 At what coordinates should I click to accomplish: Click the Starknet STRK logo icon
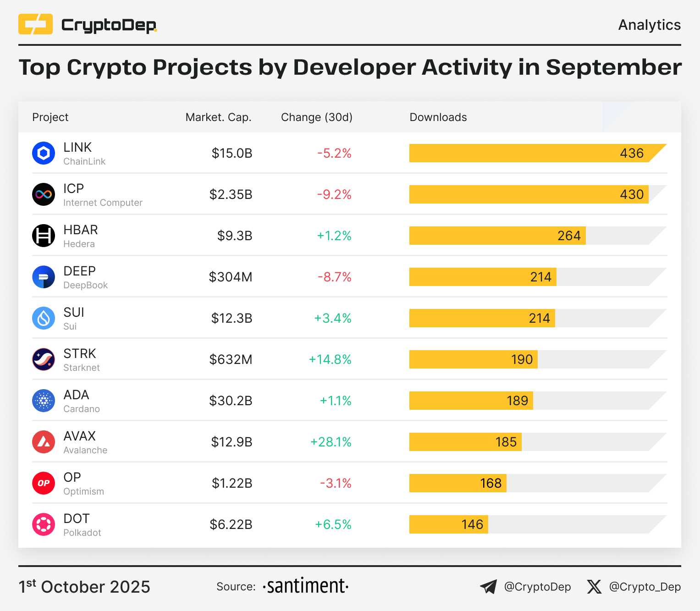point(44,359)
